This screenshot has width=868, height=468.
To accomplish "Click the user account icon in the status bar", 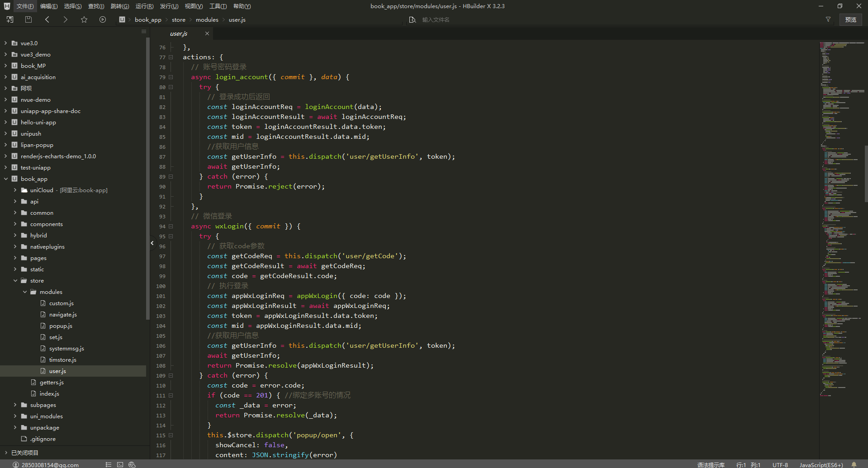I will click(x=16, y=465).
